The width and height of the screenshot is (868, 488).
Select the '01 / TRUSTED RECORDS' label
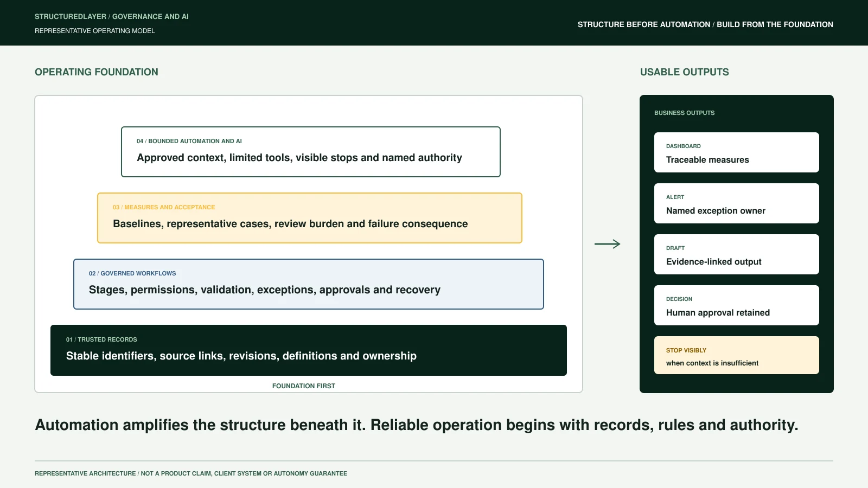[x=101, y=339]
